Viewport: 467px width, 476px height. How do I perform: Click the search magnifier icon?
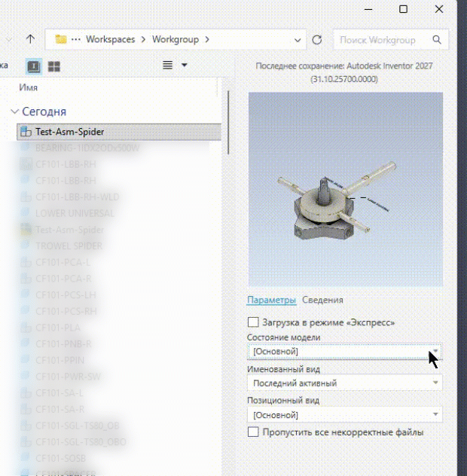pos(437,39)
